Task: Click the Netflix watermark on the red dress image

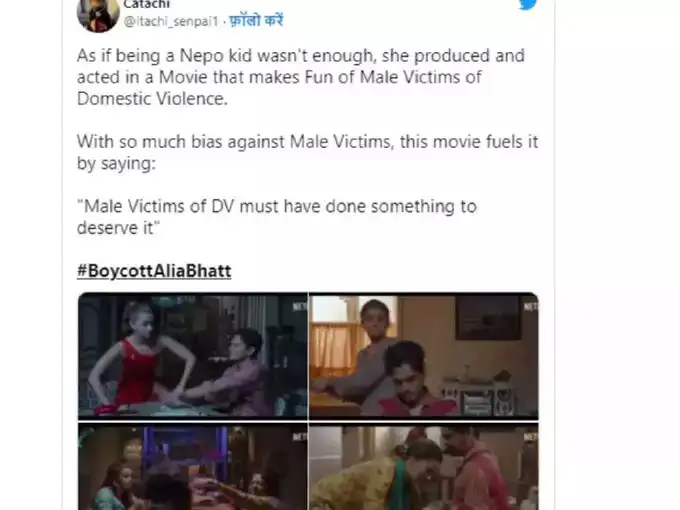Action: [x=299, y=306]
